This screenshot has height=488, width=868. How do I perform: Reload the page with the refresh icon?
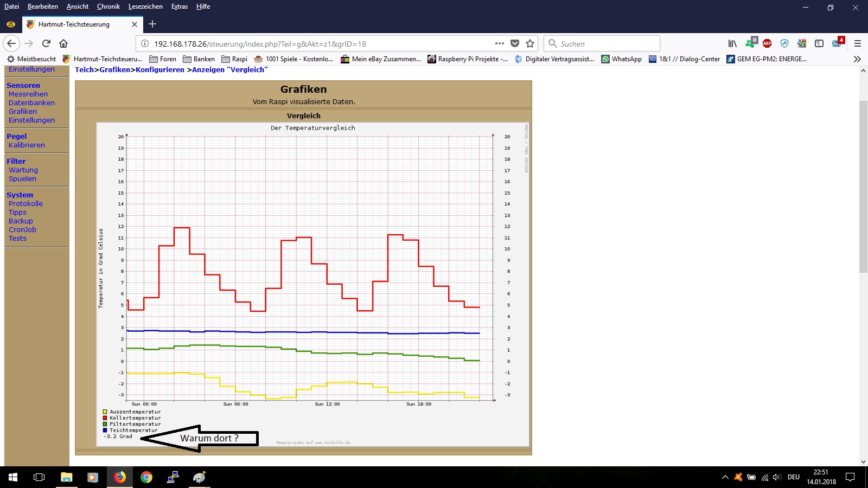[x=46, y=43]
